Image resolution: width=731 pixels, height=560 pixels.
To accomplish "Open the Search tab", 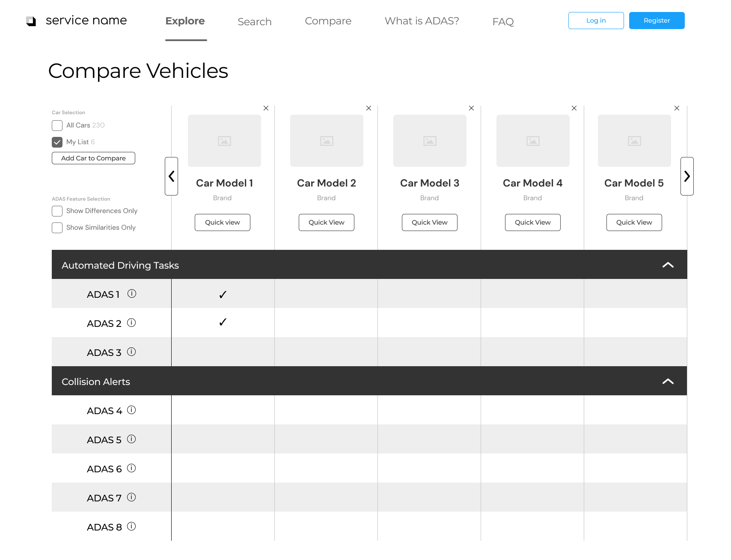I will pyautogui.click(x=255, y=22).
